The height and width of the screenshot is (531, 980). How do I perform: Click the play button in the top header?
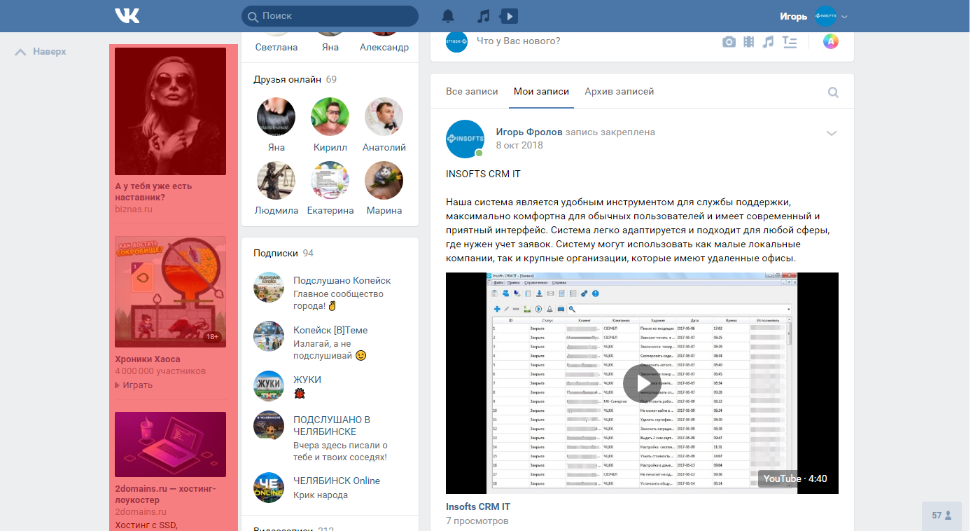pyautogui.click(x=509, y=16)
